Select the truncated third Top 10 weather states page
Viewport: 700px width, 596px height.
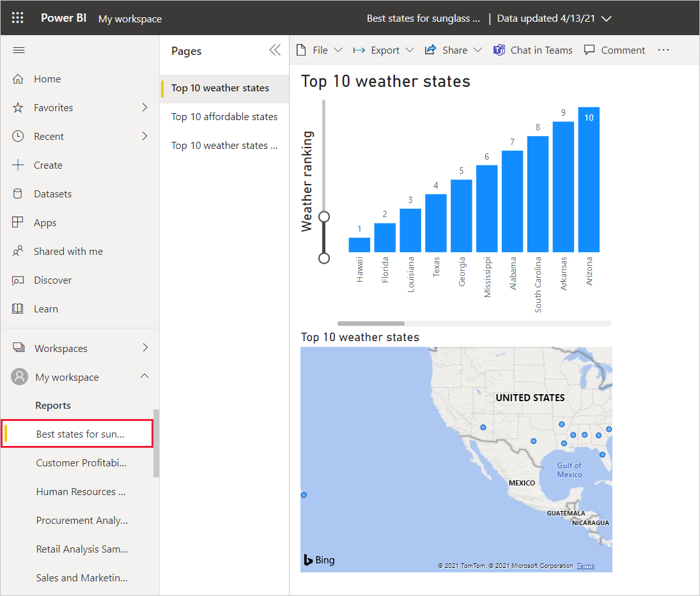point(224,146)
